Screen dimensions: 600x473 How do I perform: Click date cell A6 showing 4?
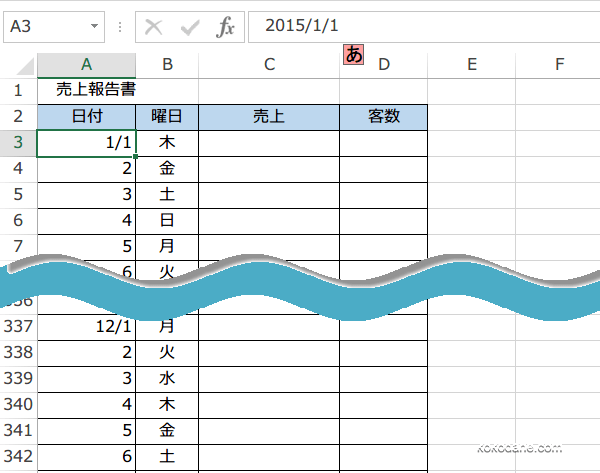click(x=86, y=221)
